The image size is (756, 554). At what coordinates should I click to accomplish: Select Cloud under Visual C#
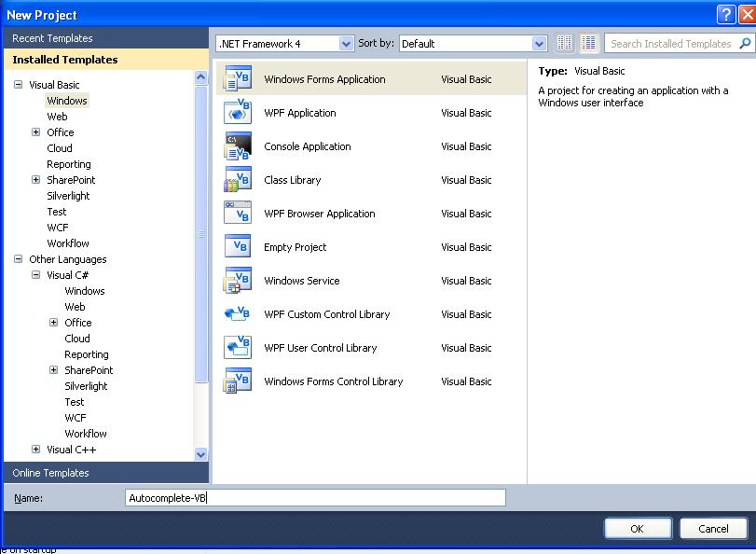coord(77,339)
